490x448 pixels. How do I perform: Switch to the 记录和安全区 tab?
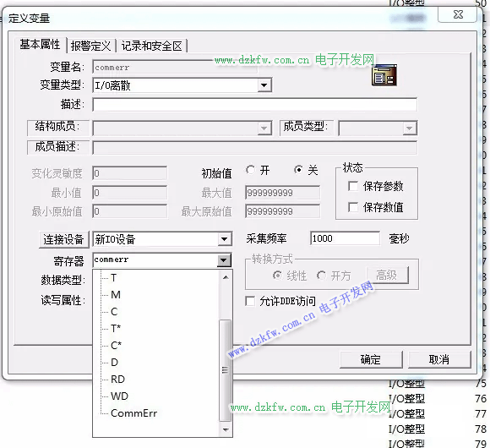click(151, 46)
